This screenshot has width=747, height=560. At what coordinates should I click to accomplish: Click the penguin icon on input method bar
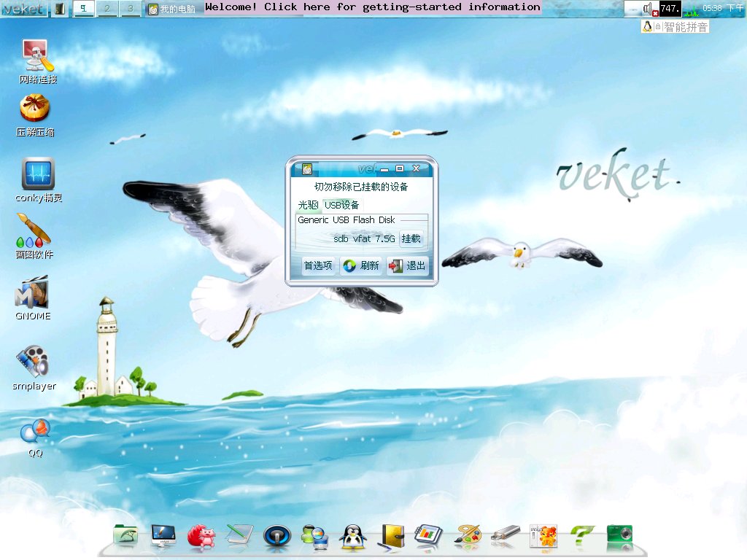point(648,27)
